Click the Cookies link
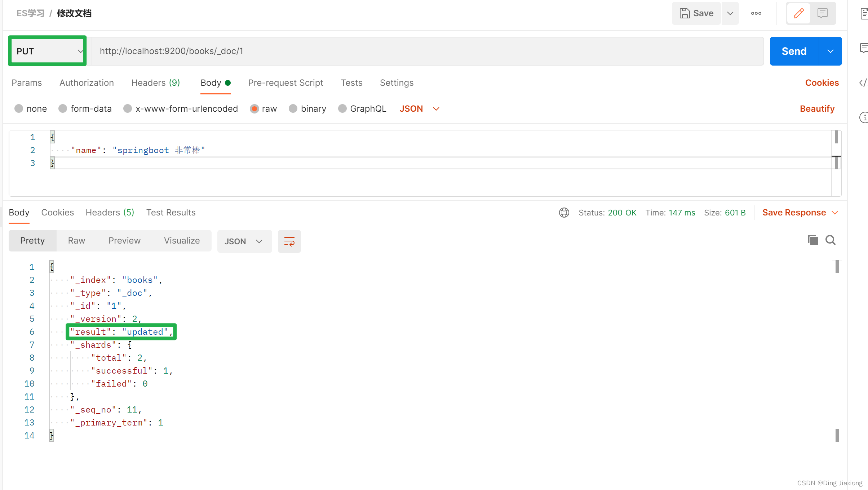Image resolution: width=868 pixels, height=490 pixels. pyautogui.click(x=822, y=83)
